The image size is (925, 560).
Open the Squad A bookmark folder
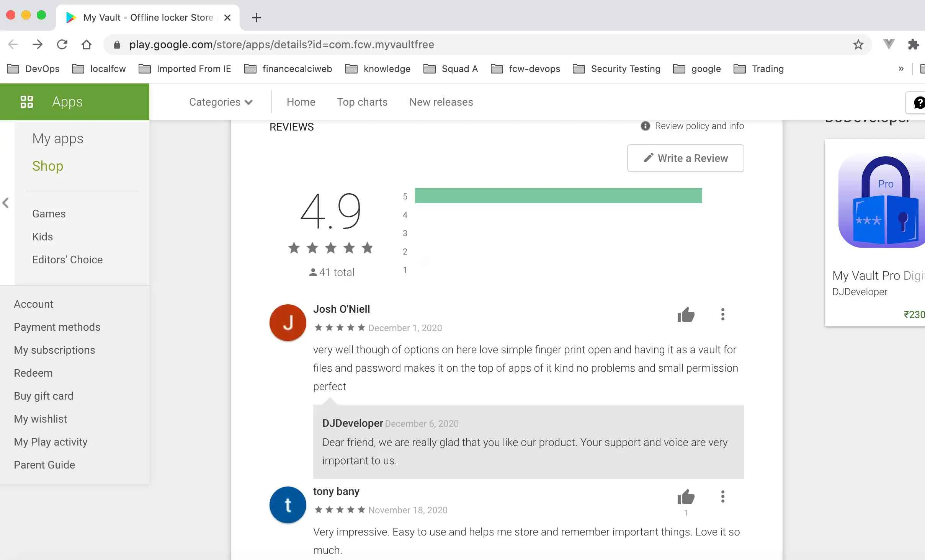pyautogui.click(x=451, y=69)
